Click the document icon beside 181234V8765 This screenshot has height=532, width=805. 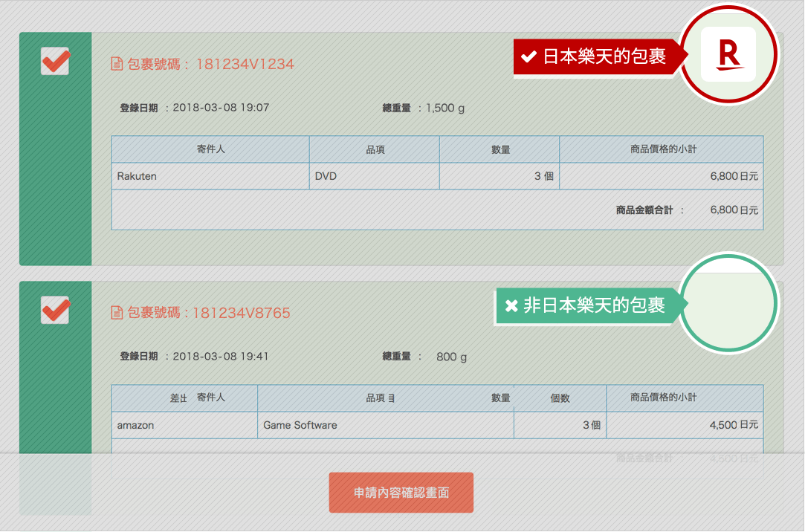coord(117,312)
